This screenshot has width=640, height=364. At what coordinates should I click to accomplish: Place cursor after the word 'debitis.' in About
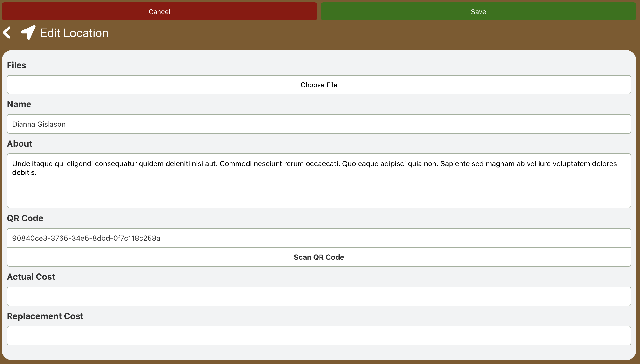[x=37, y=172]
